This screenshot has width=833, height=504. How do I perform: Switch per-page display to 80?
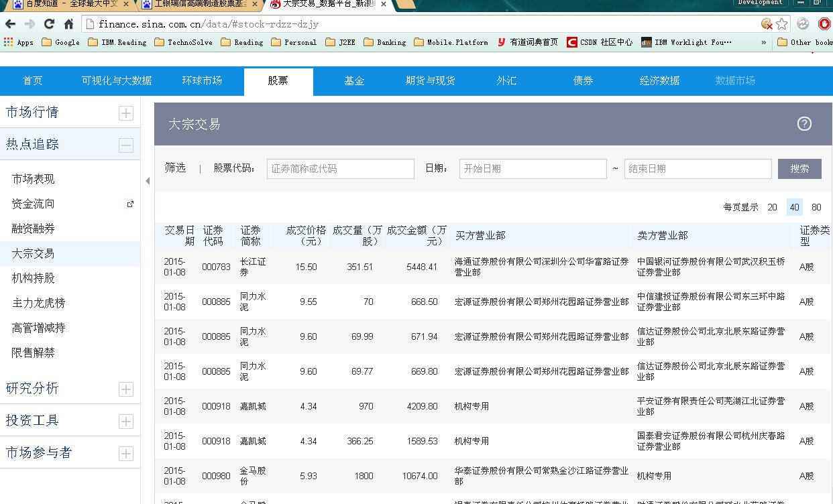(816, 207)
